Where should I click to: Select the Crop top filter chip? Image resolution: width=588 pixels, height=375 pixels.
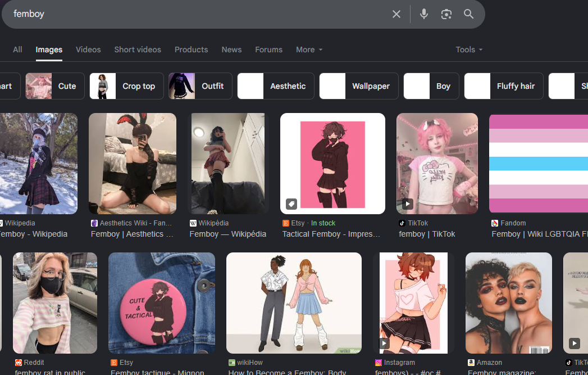[x=127, y=86]
